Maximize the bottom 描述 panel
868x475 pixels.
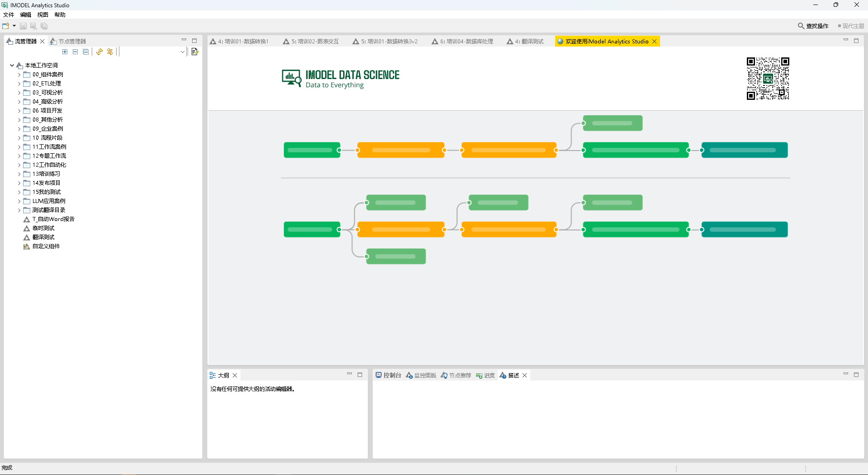tap(856, 375)
